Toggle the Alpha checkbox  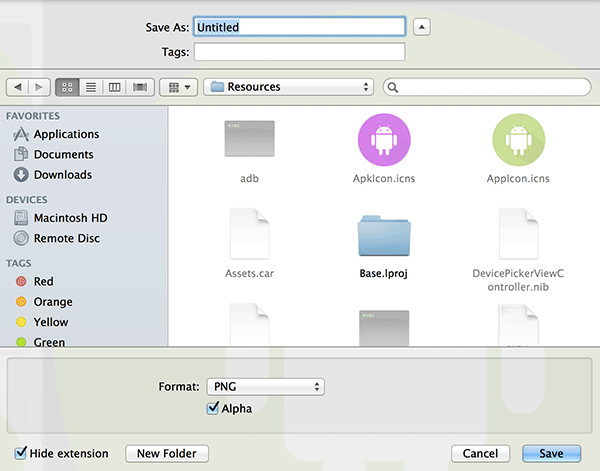click(213, 408)
